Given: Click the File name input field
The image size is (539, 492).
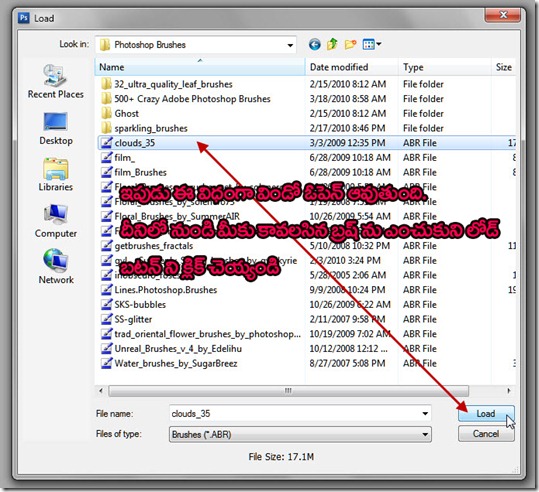Looking at the screenshot, I should tap(300, 414).
